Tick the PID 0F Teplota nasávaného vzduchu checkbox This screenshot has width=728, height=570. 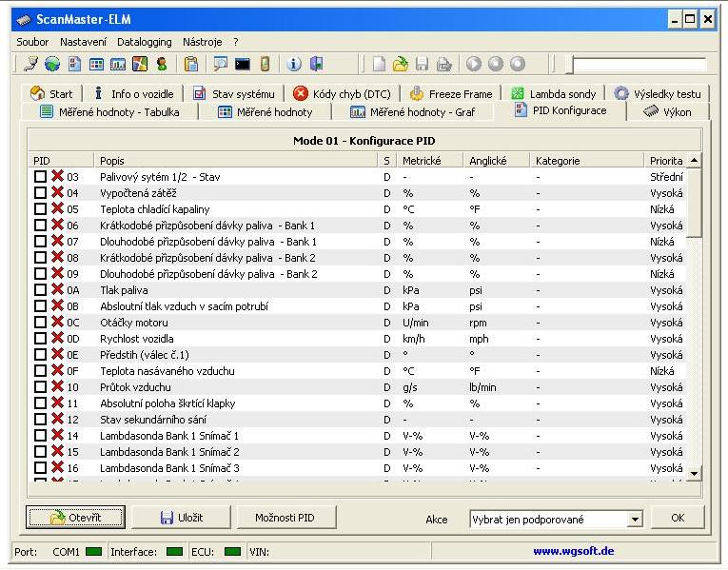40,370
